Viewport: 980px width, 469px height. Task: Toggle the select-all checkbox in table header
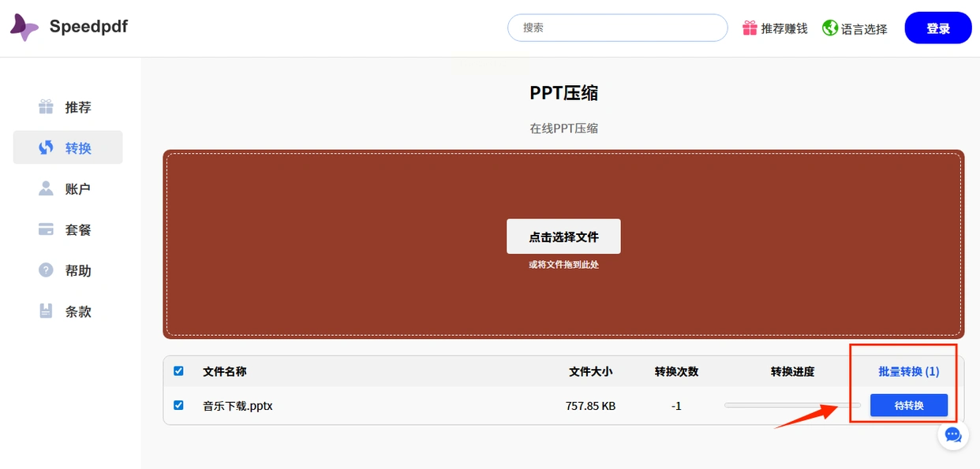[178, 370]
